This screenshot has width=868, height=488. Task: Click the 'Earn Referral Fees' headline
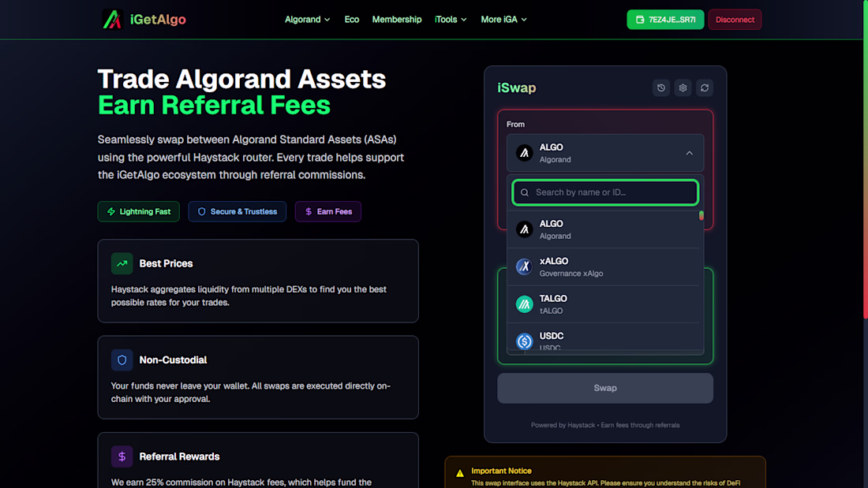pos(214,105)
